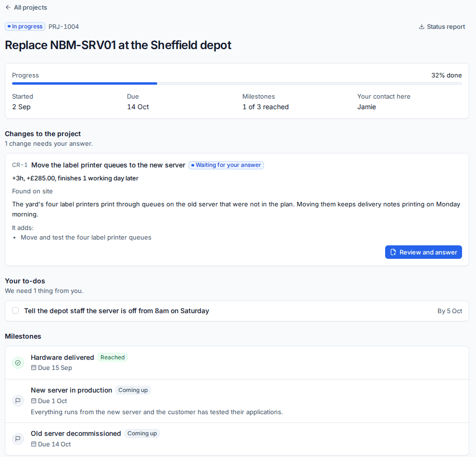Click the project progress bar
476x457 pixels.
[237, 83]
